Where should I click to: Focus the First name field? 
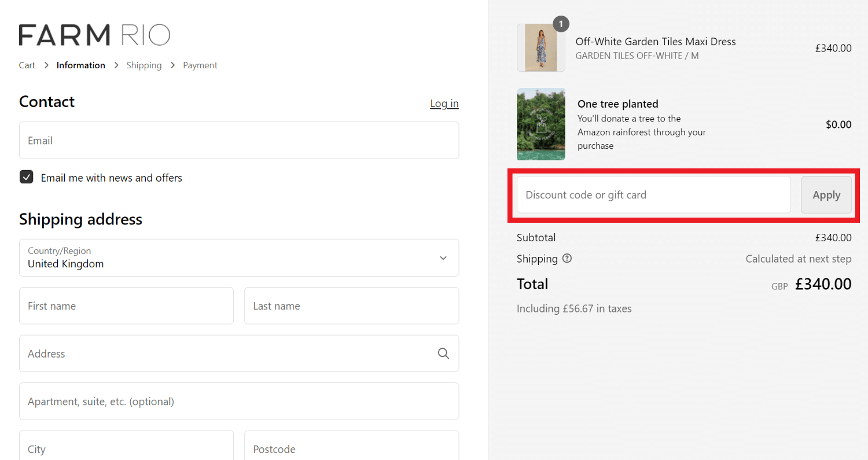126,306
